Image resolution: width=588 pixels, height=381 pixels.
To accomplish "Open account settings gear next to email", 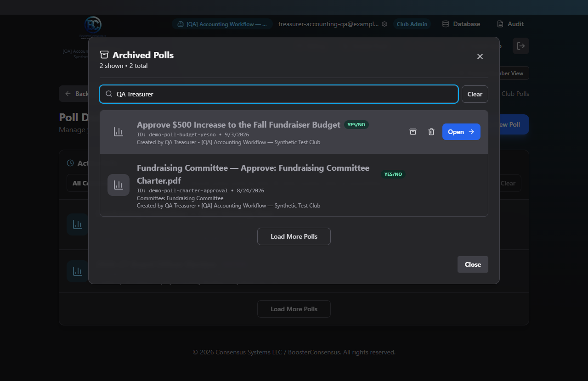I will tap(384, 24).
